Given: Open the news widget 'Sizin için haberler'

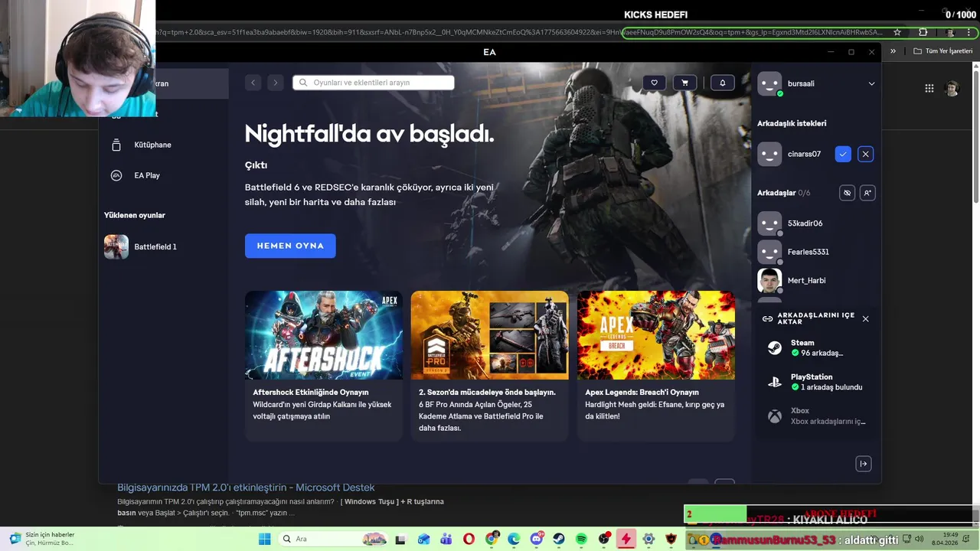Looking at the screenshot, I should (x=42, y=539).
